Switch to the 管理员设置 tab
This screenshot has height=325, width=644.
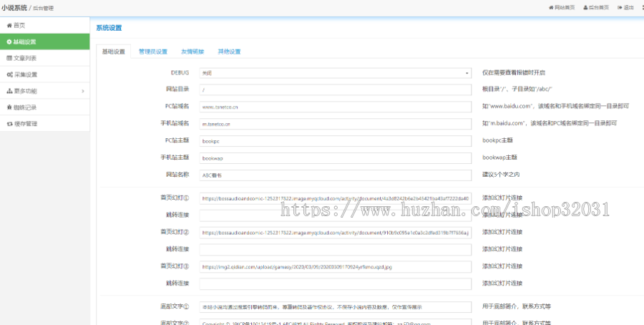(153, 52)
